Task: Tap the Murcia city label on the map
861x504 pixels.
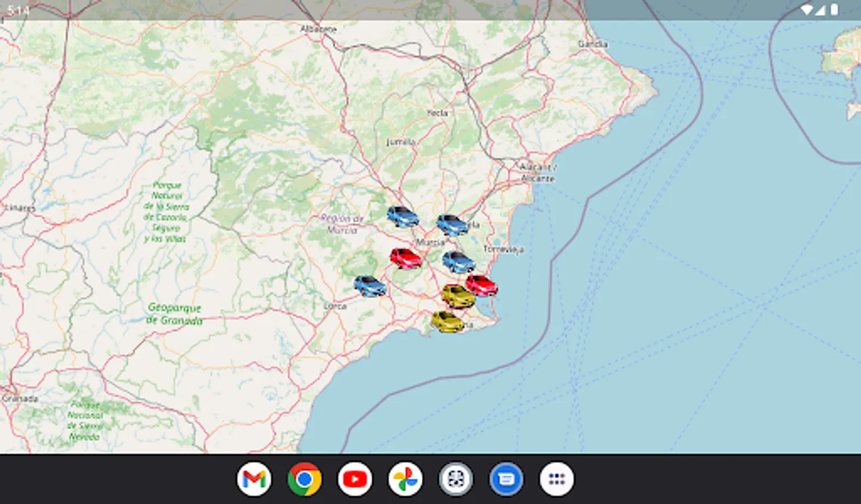Action: (x=430, y=242)
